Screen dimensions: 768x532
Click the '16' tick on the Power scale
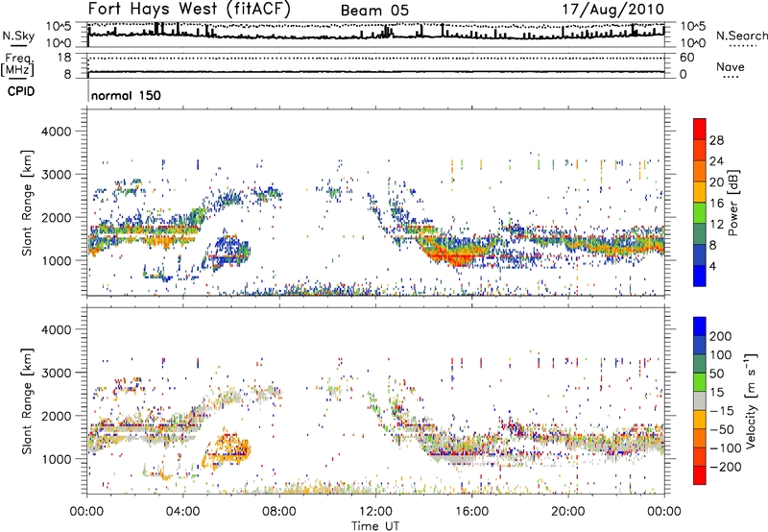click(x=716, y=204)
